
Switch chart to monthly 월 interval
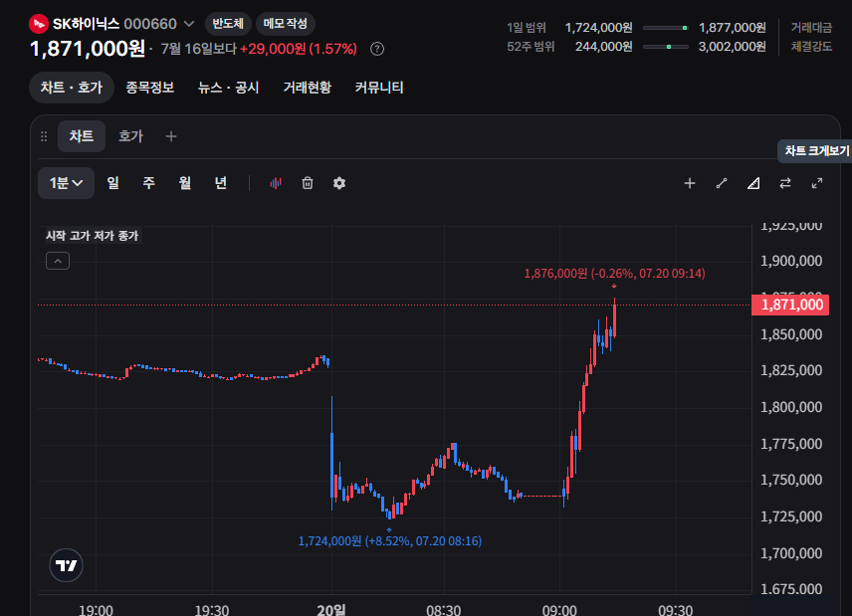(185, 183)
